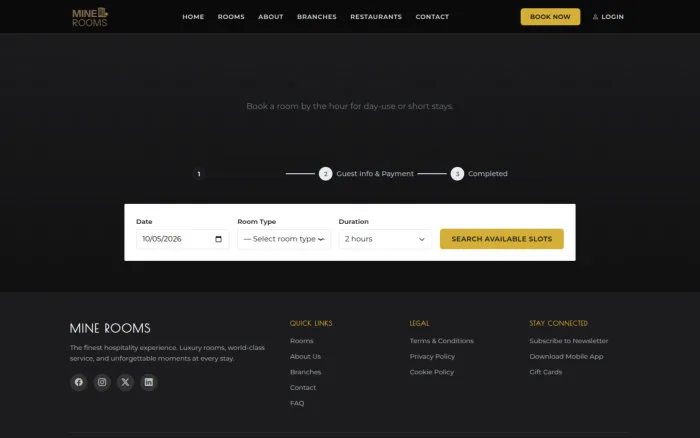Open the Rooms link in Quick Links
This screenshot has height=438, width=700.
coord(301,341)
